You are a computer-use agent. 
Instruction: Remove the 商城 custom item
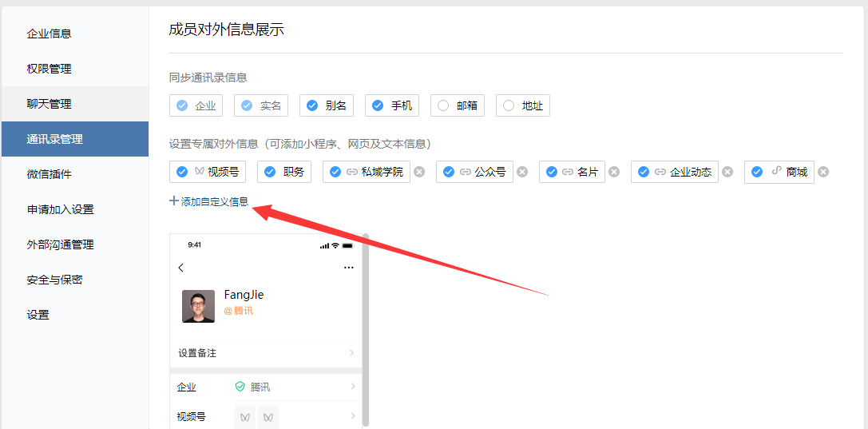[824, 172]
